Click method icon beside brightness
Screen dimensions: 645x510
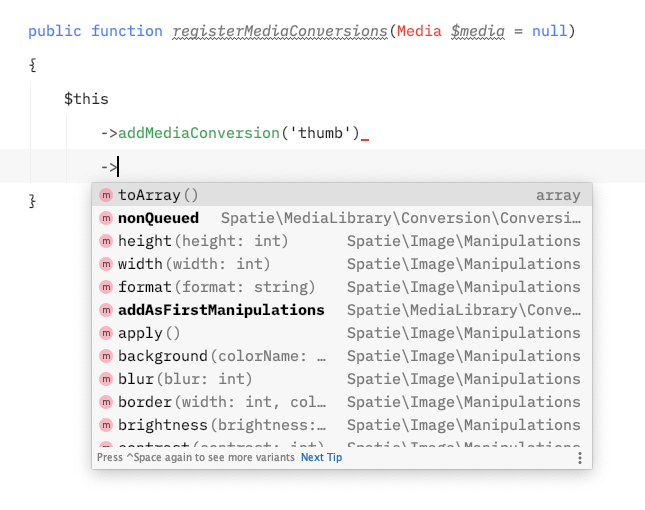(106, 425)
